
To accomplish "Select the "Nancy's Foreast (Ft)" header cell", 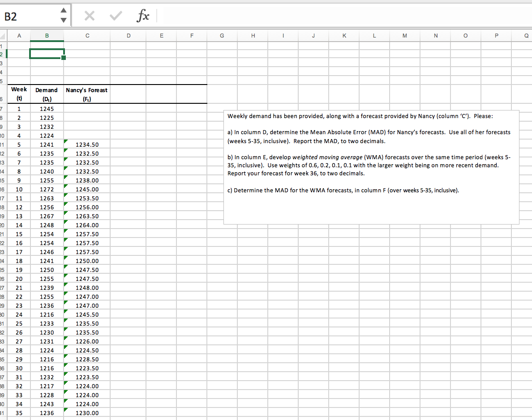I will [87, 94].
